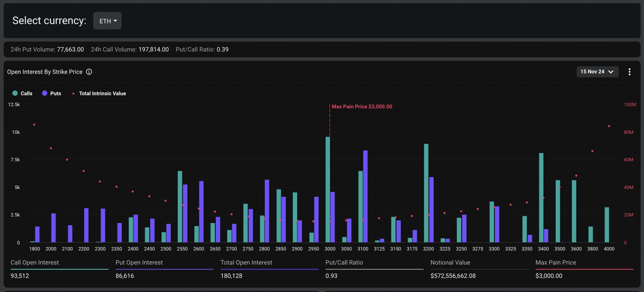Click the 1800 strike label on x-axis
This screenshot has height=292, width=644.
coord(34,249)
